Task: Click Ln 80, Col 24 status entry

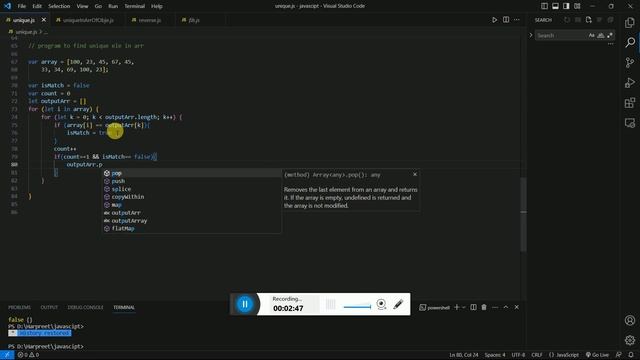Action: coord(464,355)
